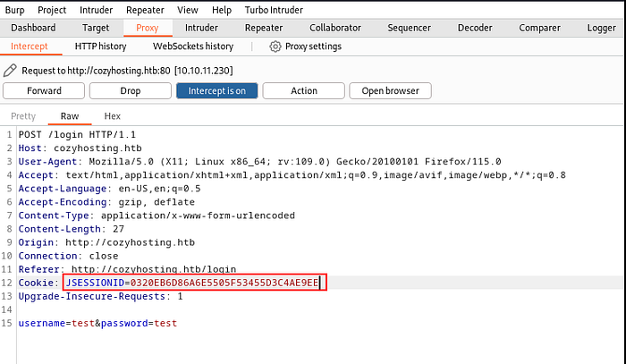
Task: Select the Intercept sub-tab
Action: pyautogui.click(x=30, y=47)
